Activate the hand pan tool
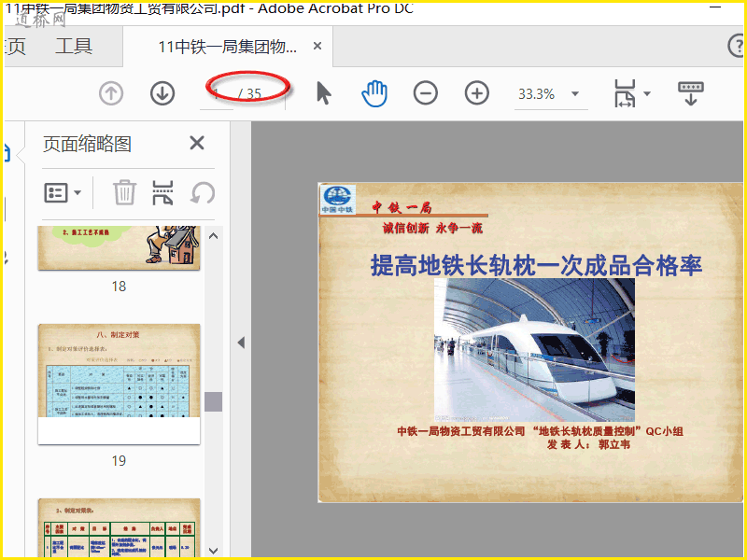Screen dimensions: 747x560 pyautogui.click(x=374, y=93)
